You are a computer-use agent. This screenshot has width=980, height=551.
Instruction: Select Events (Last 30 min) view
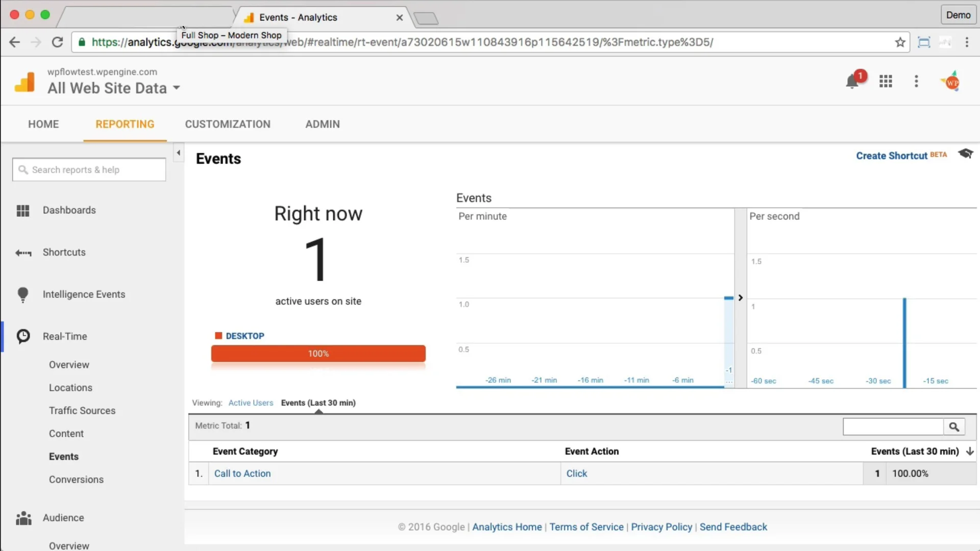pos(318,403)
